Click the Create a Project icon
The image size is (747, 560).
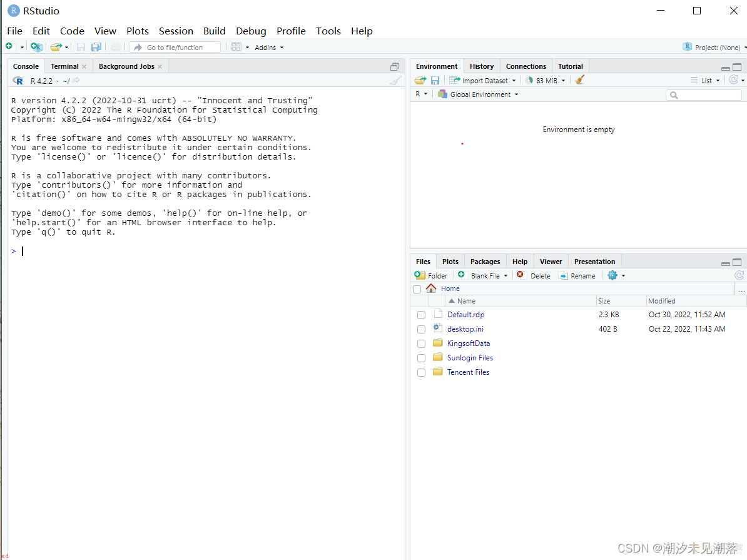[x=36, y=47]
